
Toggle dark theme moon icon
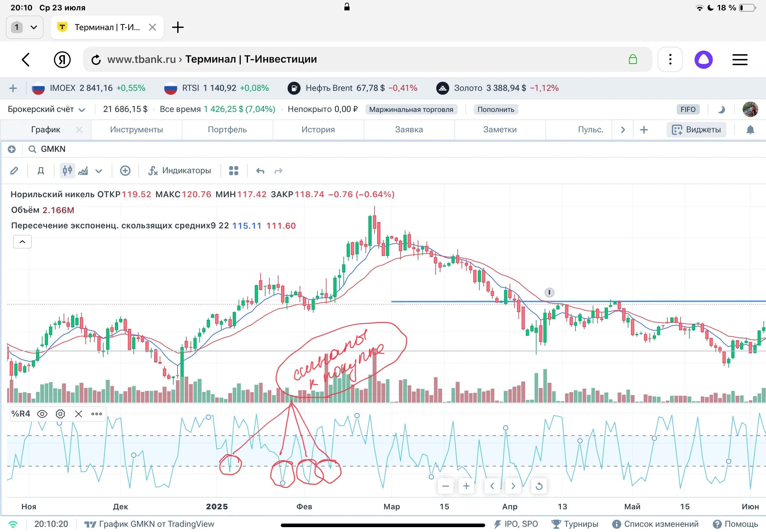[x=721, y=109]
